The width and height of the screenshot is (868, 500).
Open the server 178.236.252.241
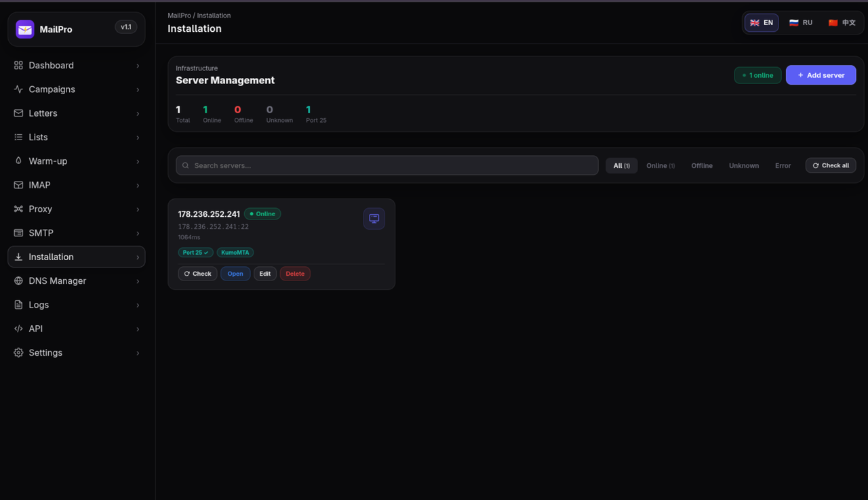(x=235, y=274)
